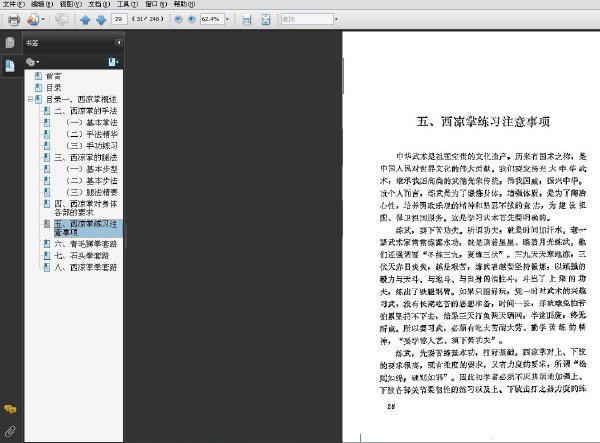Open the 文件 menu
The image size is (600, 443).
(14, 4)
